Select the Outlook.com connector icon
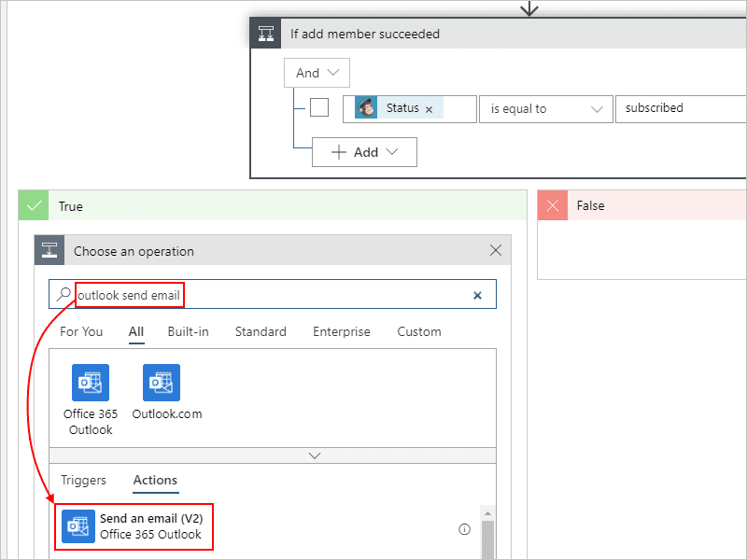The width and height of the screenshot is (747, 560). [x=162, y=383]
